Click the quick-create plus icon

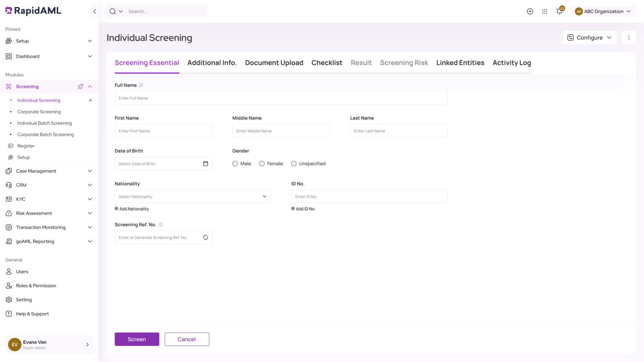[530, 11]
